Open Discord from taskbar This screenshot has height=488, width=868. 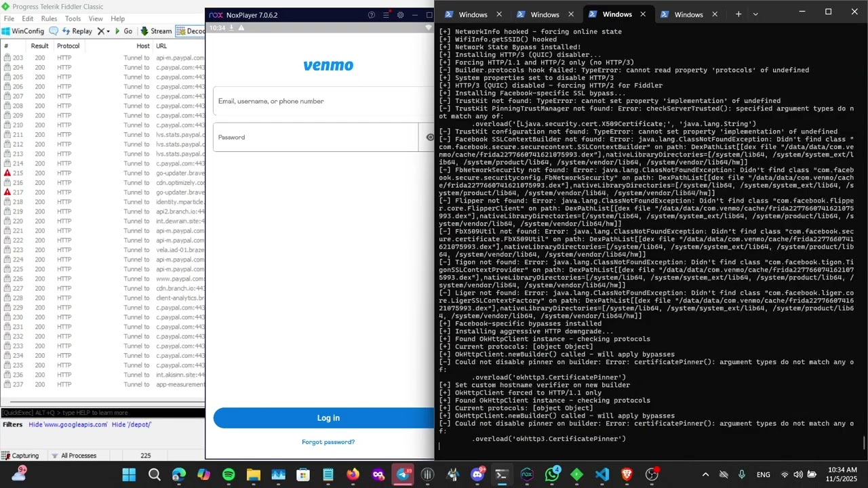pyautogui.click(x=477, y=474)
